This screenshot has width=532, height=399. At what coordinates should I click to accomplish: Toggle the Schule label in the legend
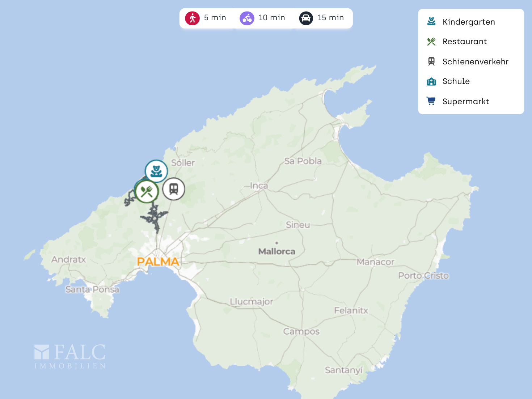pos(456,81)
